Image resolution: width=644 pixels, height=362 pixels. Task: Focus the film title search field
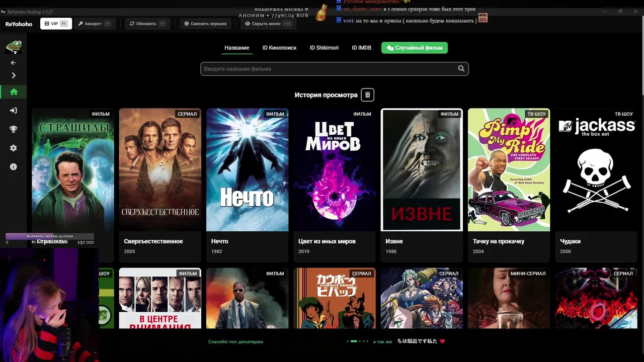click(x=335, y=69)
